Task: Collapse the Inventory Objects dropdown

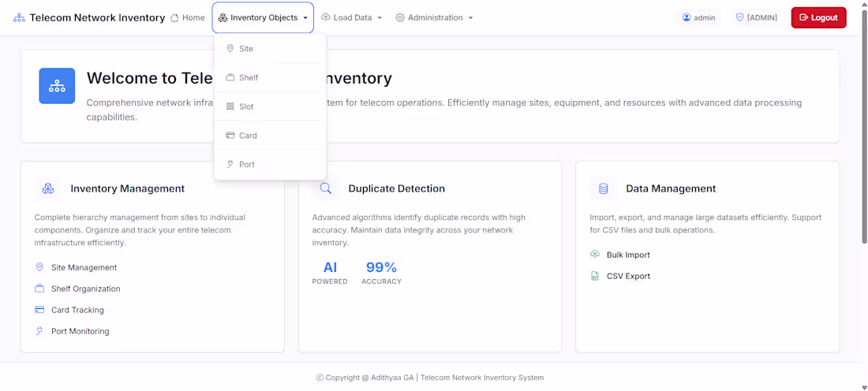Action: coord(263,17)
